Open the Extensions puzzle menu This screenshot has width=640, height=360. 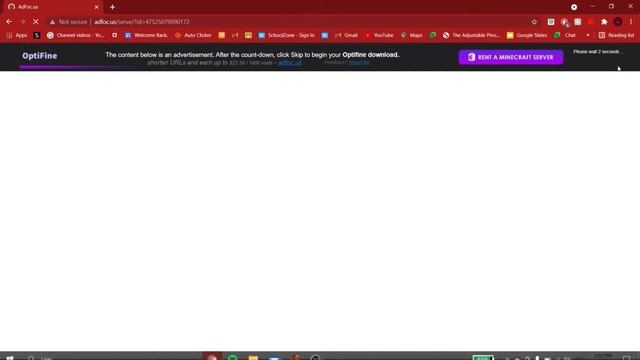coord(604,22)
